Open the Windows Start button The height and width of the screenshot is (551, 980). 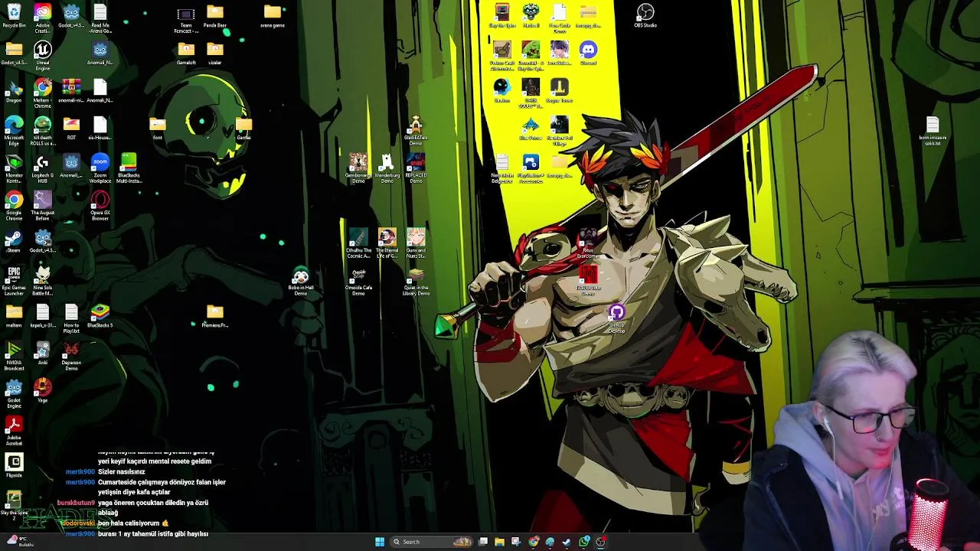tap(380, 542)
